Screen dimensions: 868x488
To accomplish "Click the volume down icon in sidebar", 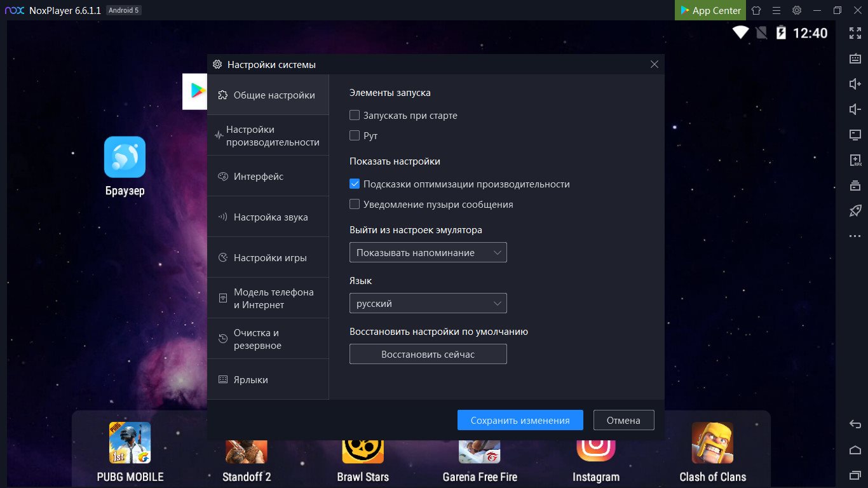I will click(855, 109).
